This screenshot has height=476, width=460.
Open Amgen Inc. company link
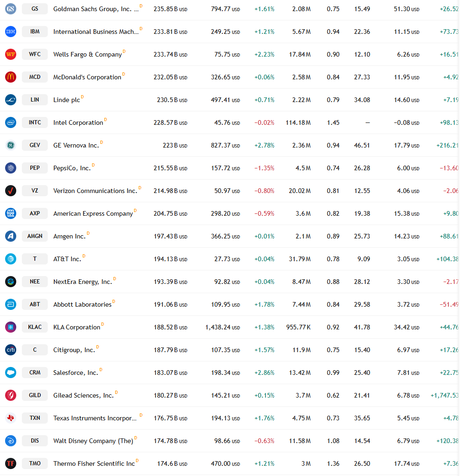(70, 237)
